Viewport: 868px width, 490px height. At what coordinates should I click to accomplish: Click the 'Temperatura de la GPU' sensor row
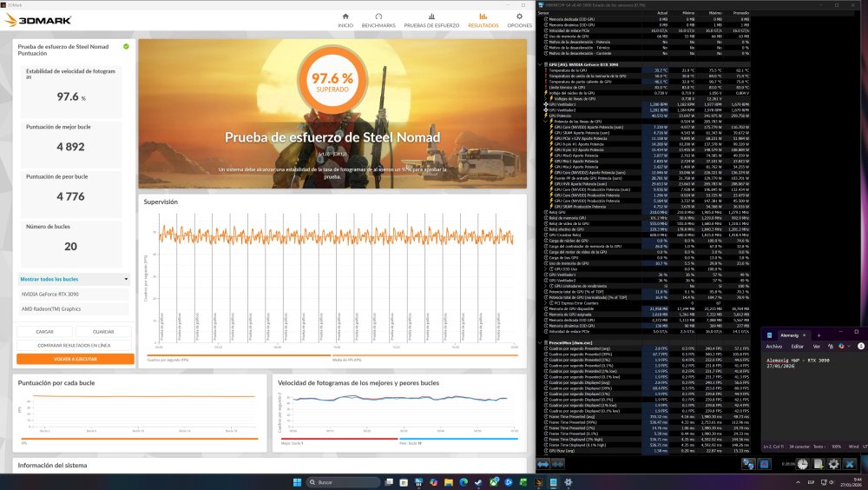(645, 70)
